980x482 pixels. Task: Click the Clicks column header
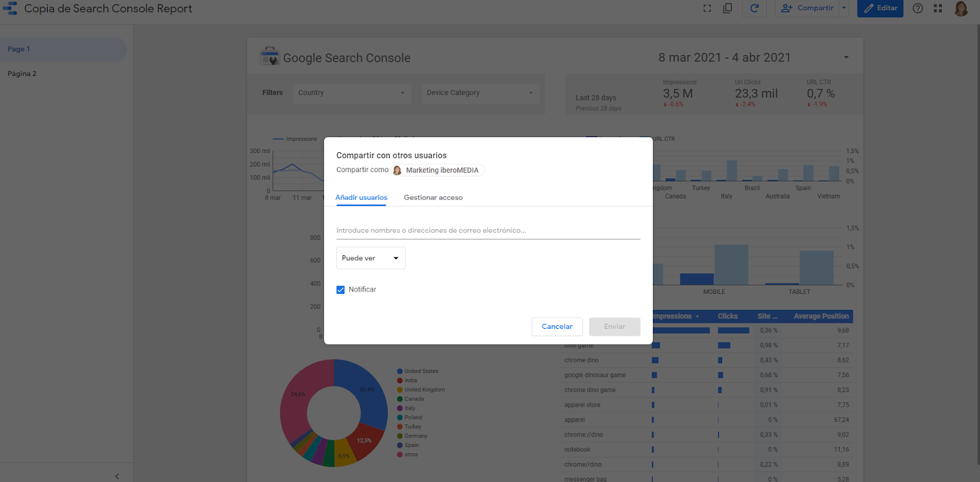pyautogui.click(x=728, y=317)
